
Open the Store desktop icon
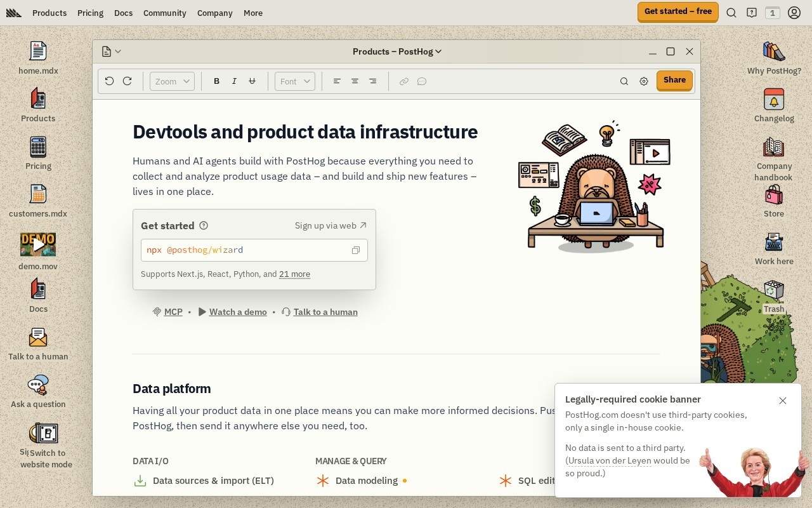(x=774, y=201)
